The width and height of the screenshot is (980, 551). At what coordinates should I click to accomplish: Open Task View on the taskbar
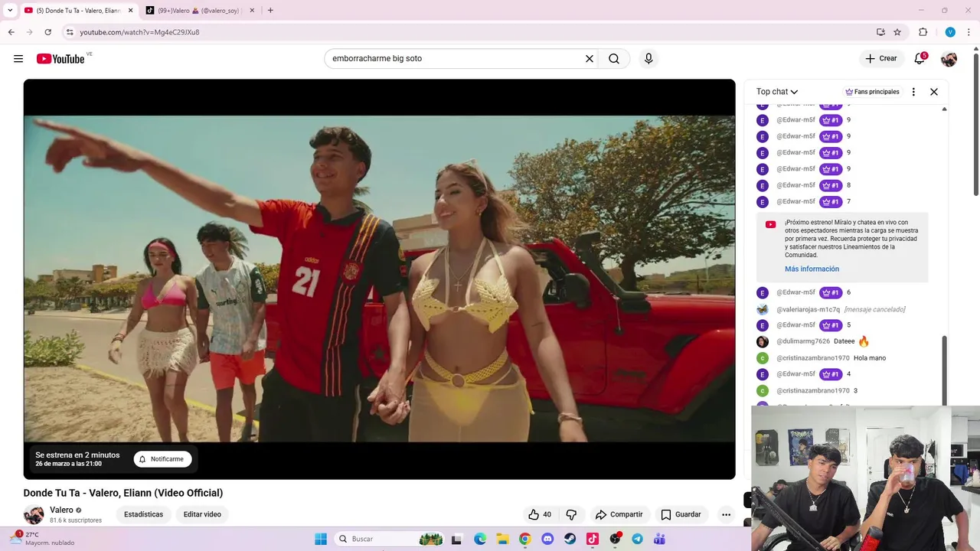point(456,539)
